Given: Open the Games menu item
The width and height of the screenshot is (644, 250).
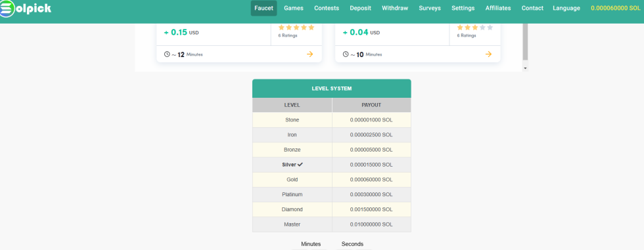Looking at the screenshot, I should pos(294,8).
